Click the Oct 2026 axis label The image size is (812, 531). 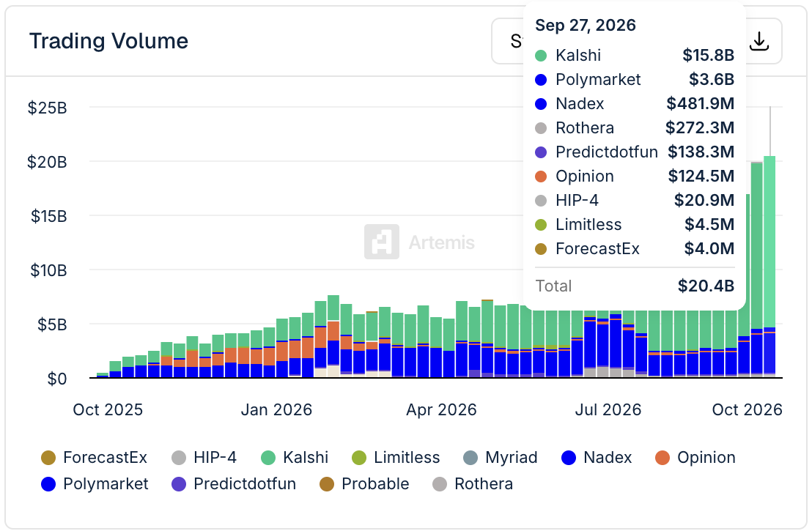[x=748, y=410]
